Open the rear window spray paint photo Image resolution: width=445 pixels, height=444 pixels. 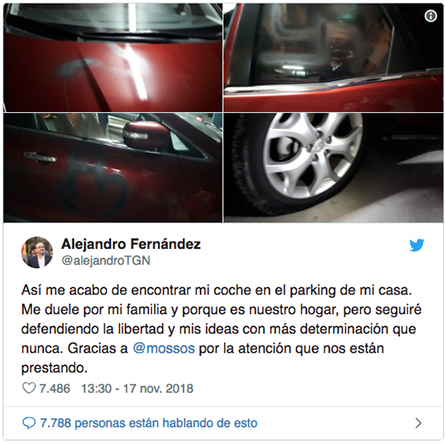pos(333,57)
